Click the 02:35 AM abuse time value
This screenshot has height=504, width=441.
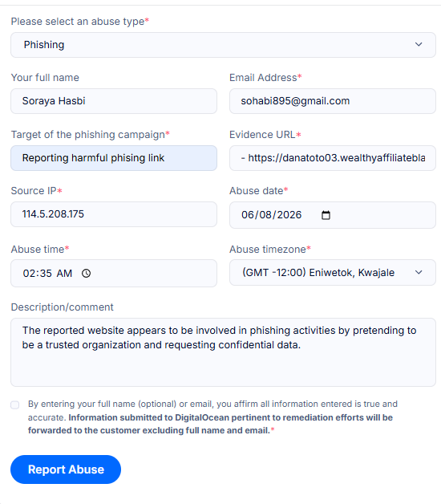point(47,273)
